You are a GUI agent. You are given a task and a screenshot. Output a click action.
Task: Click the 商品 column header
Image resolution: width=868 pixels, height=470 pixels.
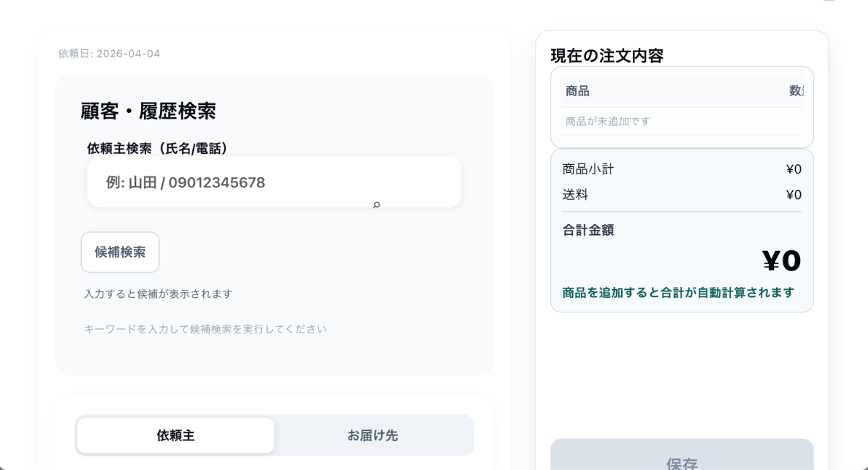[577, 91]
